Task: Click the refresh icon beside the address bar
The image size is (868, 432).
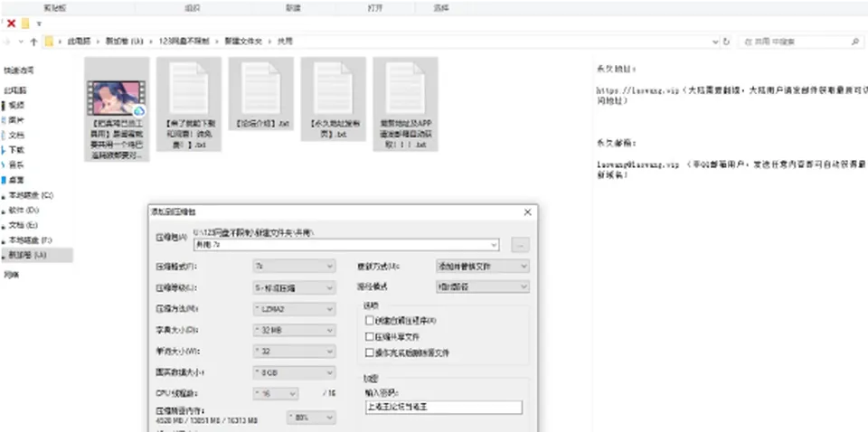Action: click(x=726, y=42)
